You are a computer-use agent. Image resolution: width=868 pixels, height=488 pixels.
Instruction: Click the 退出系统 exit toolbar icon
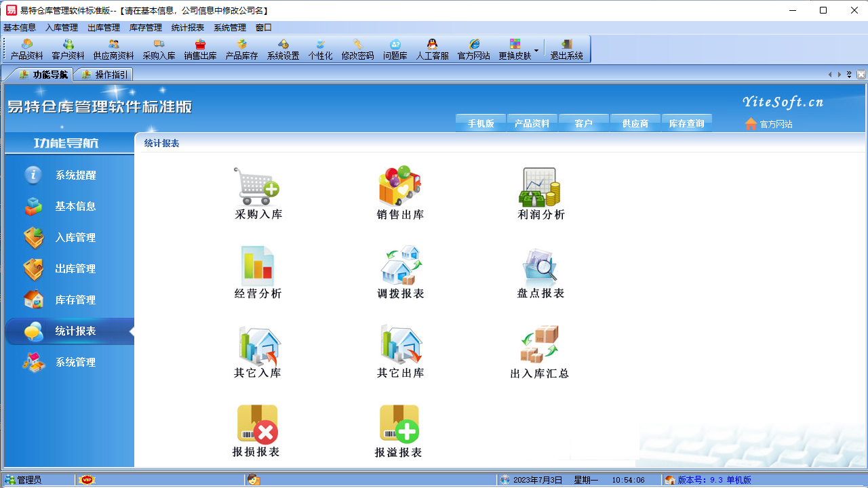click(566, 49)
